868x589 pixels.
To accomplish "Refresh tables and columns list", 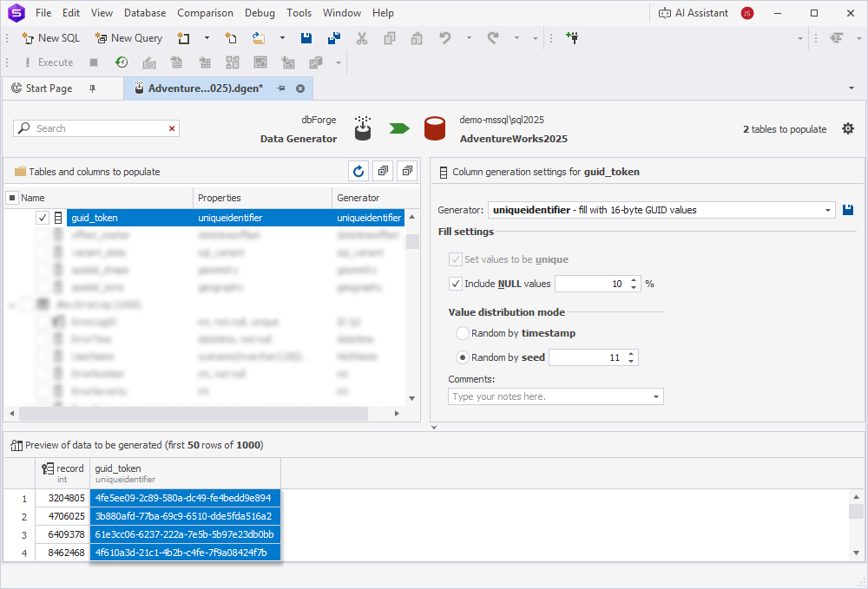I will (358, 172).
